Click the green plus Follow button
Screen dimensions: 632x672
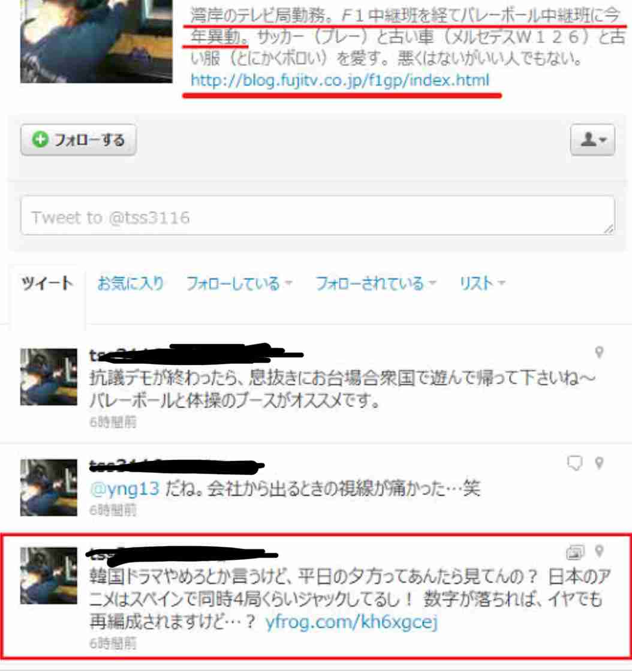(x=79, y=140)
